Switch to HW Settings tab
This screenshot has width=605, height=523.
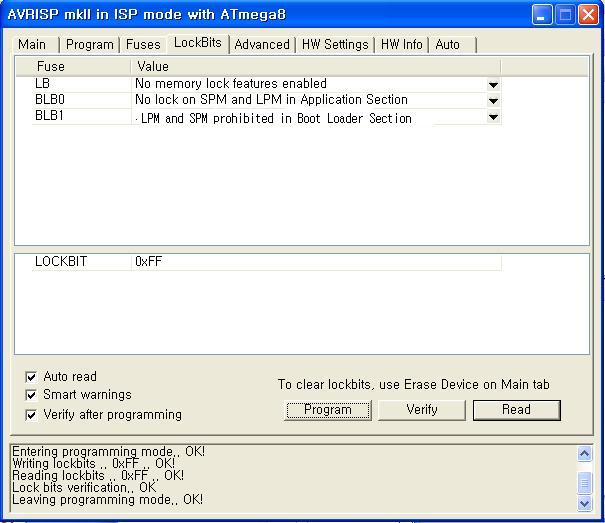pos(335,44)
